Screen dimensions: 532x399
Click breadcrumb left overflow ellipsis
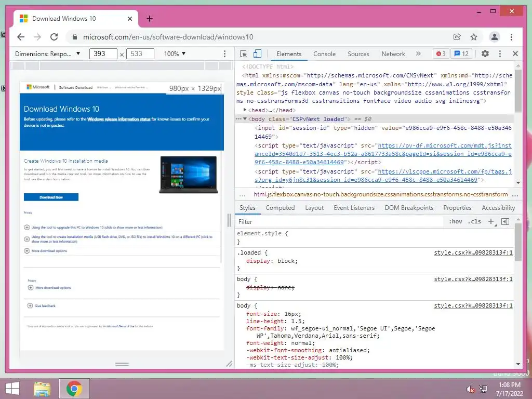pyautogui.click(x=242, y=195)
